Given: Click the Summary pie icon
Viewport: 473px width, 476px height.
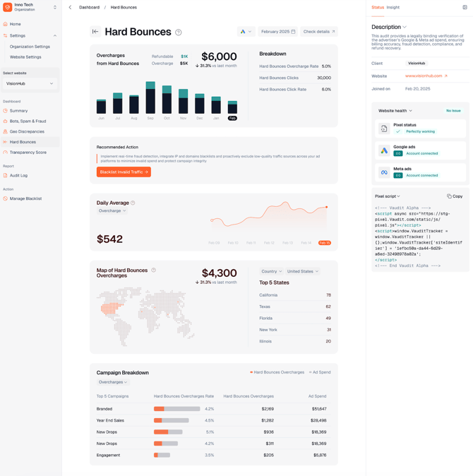Looking at the screenshot, I should pyautogui.click(x=5, y=111).
